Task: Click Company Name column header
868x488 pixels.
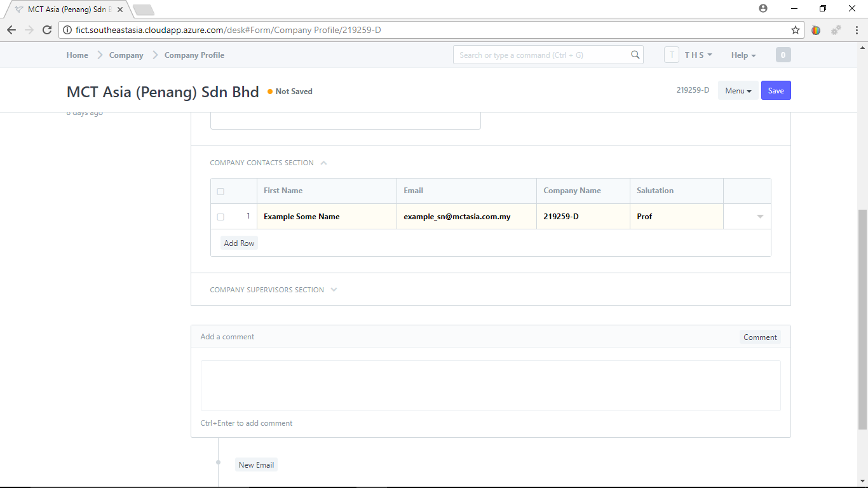Action: (583, 191)
